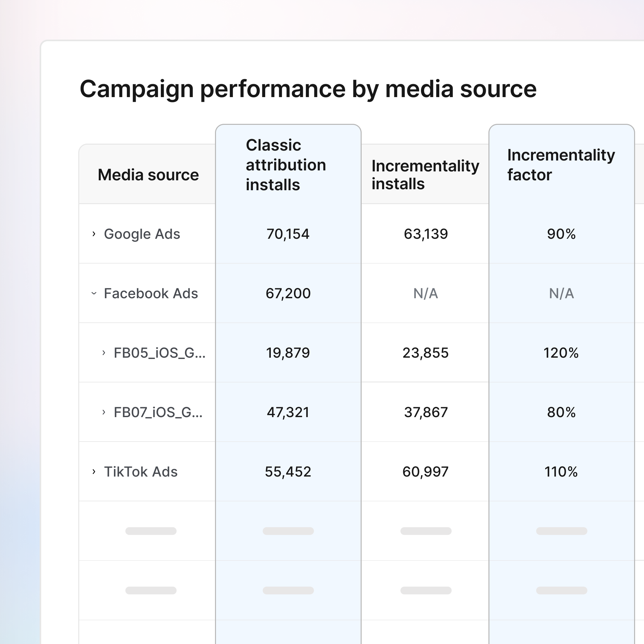The height and width of the screenshot is (644, 644).
Task: Click the truncated FB07_iOS_G campaign name
Action: coord(159,413)
